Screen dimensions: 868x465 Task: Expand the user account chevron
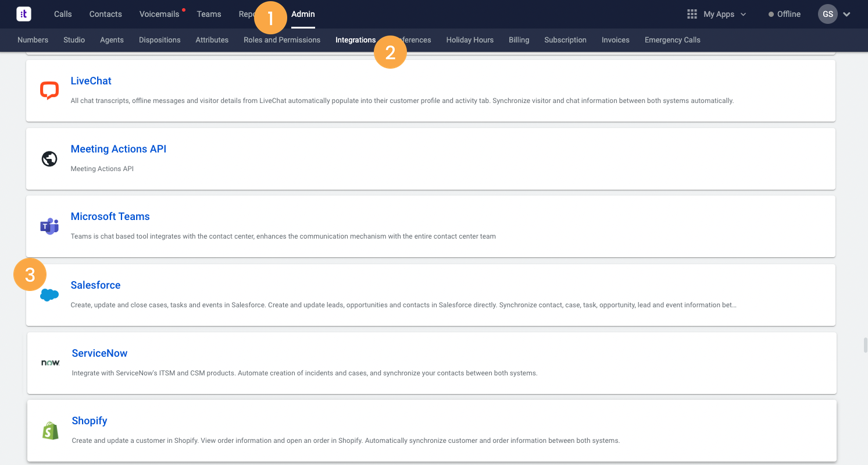(846, 15)
